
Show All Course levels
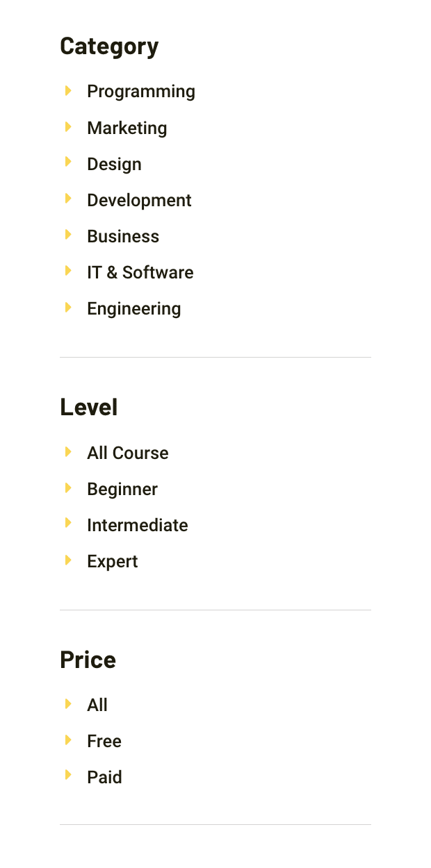coord(127,453)
